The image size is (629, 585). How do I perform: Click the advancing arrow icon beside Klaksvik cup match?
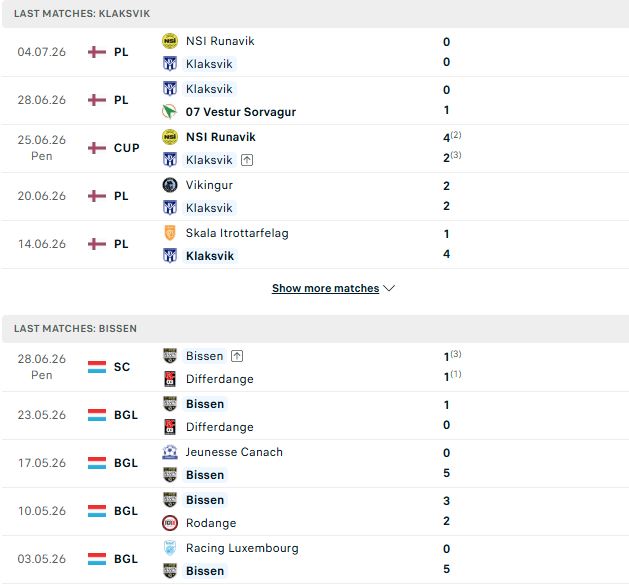(247, 160)
